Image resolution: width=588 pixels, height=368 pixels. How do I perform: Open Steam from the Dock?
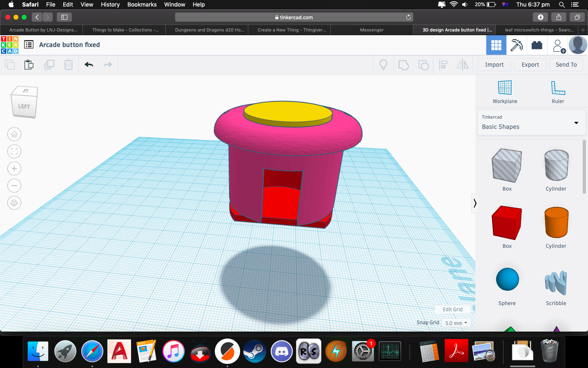pyautogui.click(x=255, y=351)
